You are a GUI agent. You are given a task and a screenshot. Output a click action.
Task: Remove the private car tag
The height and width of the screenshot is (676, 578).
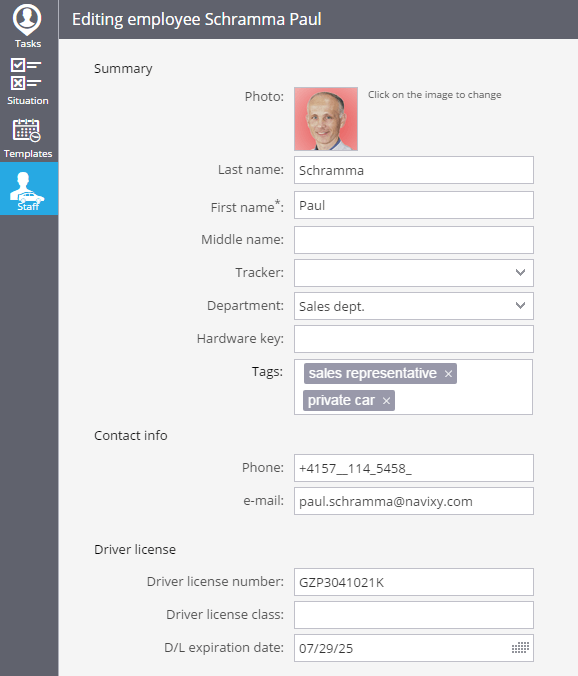[386, 401]
